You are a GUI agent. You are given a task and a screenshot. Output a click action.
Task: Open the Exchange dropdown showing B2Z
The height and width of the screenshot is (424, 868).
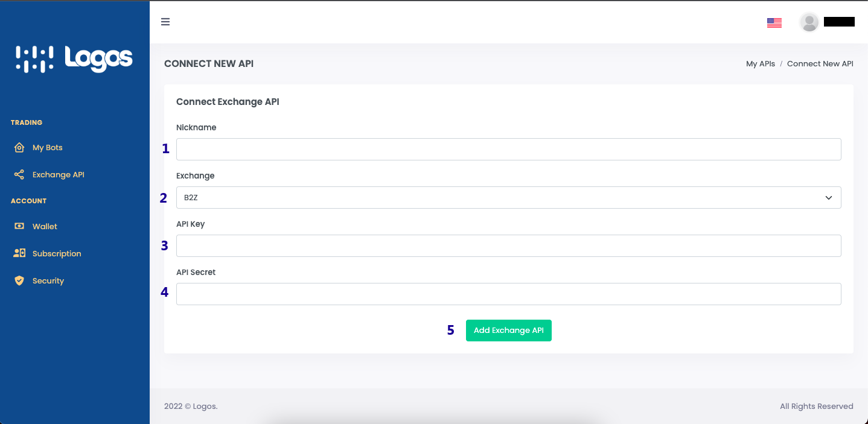click(x=508, y=197)
